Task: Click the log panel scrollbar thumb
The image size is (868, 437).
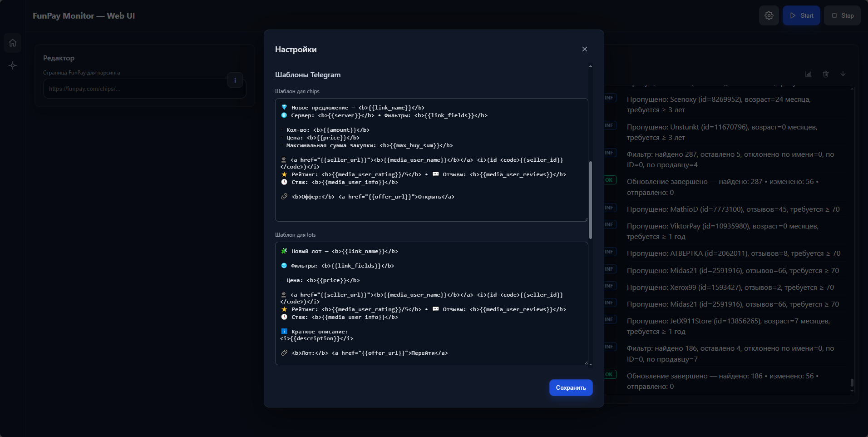Action: point(852,383)
